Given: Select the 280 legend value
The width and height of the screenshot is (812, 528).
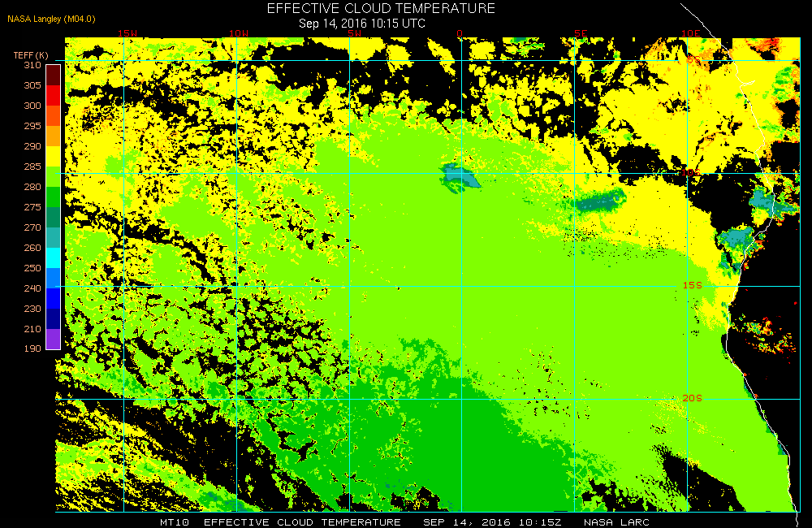Looking at the screenshot, I should (32, 187).
